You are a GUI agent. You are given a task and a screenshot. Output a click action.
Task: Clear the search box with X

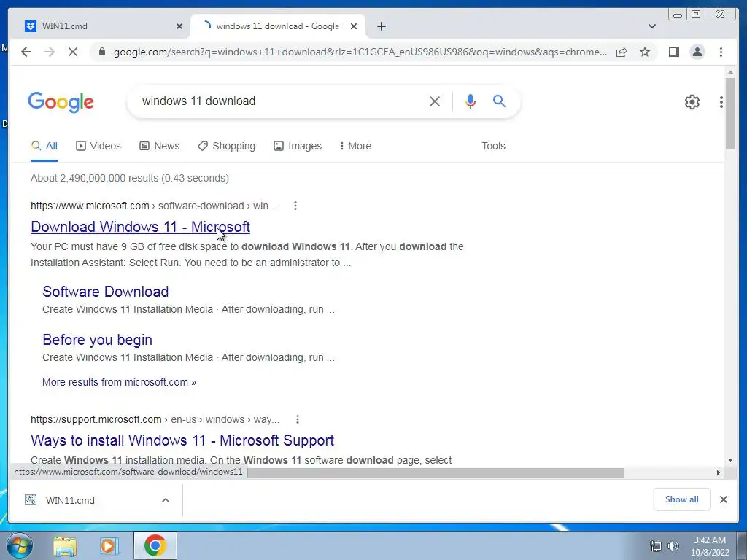tap(435, 101)
